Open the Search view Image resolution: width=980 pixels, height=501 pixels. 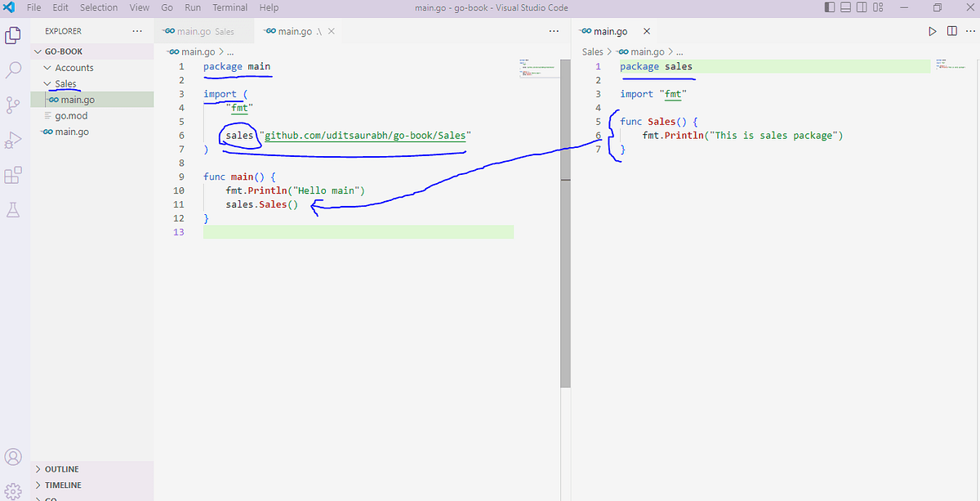click(12, 70)
